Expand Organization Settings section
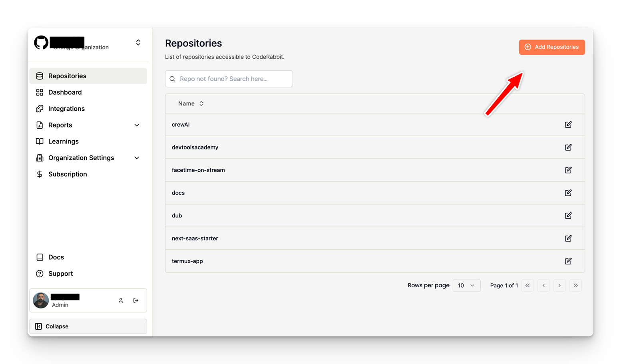Viewport: 621px width, 364px height. (x=137, y=158)
